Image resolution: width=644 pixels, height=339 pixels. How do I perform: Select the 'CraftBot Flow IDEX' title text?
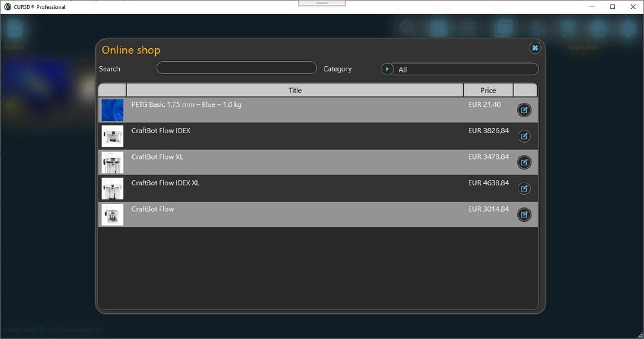[x=160, y=131]
